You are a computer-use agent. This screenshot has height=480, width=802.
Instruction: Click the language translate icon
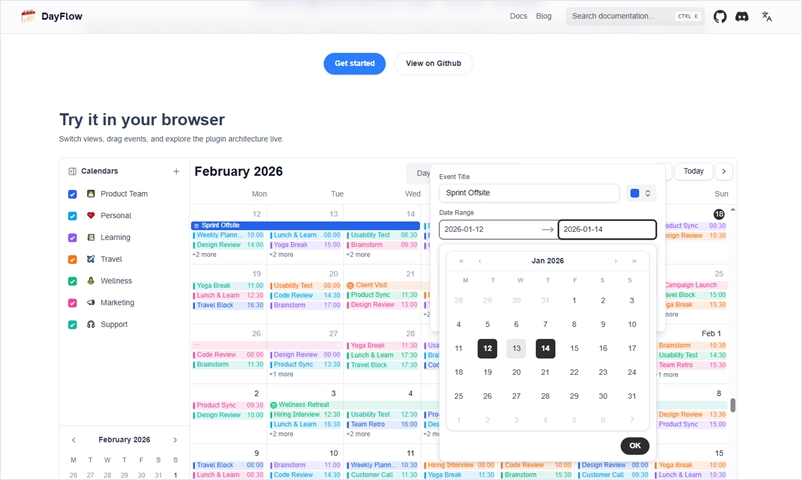767,16
